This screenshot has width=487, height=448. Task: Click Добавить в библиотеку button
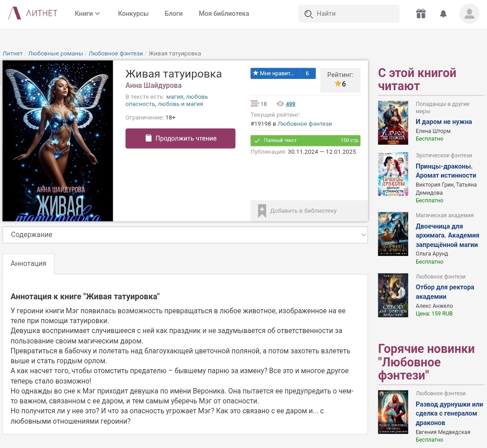[x=309, y=211]
